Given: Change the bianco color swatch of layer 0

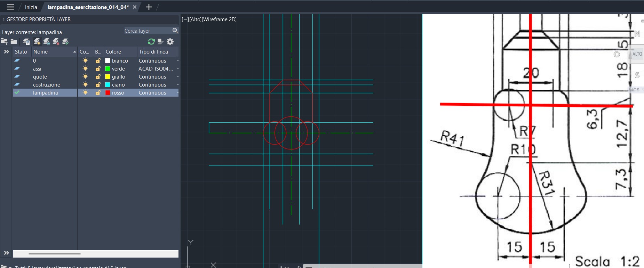Looking at the screenshot, I should pyautogui.click(x=108, y=61).
